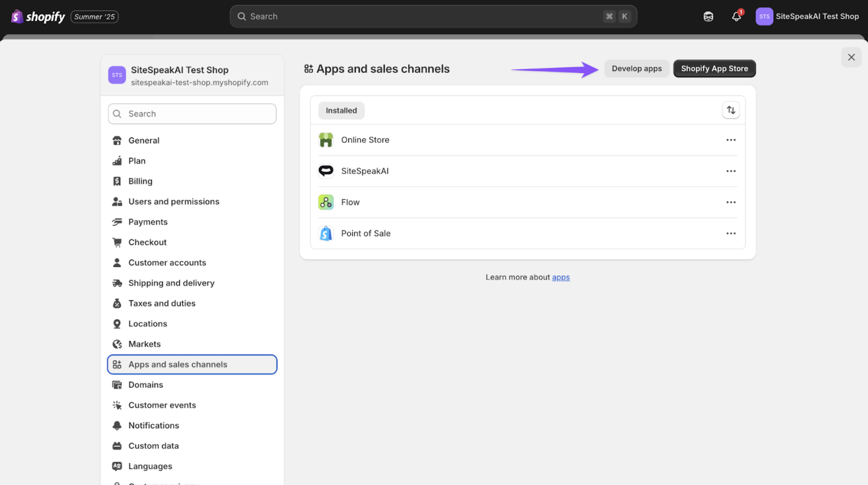This screenshot has height=485, width=868.
Task: Click the settings sidebar Search field
Action: point(192,114)
